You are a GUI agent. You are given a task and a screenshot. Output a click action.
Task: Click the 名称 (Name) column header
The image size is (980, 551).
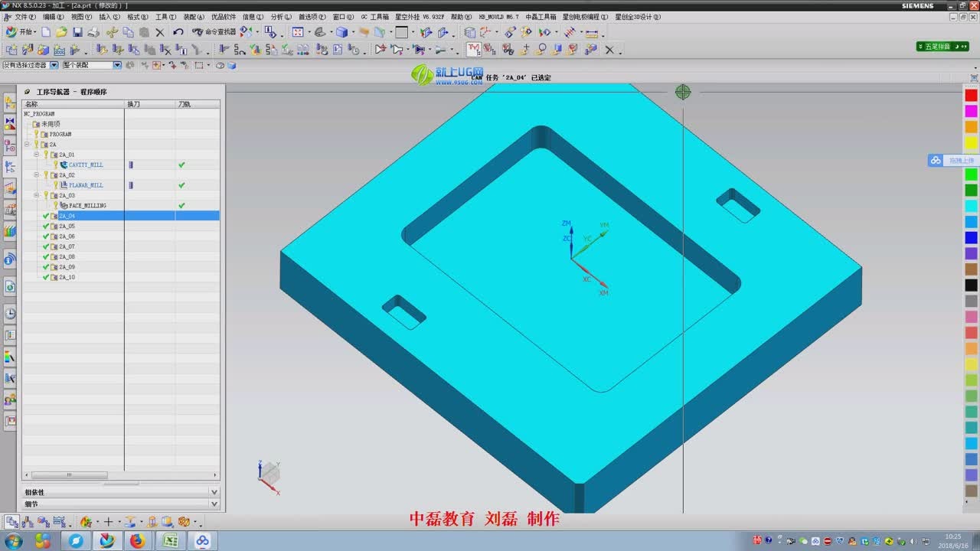pyautogui.click(x=73, y=103)
